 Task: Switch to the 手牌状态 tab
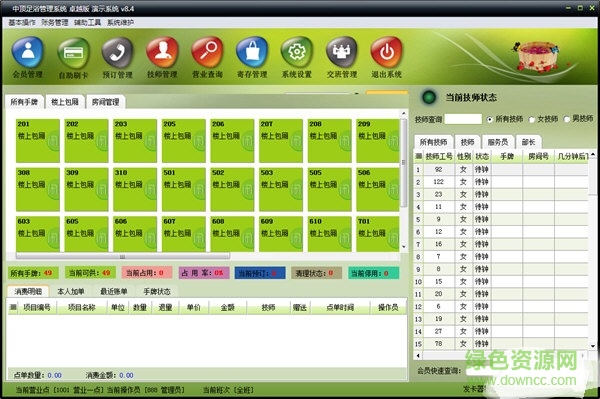click(x=157, y=292)
